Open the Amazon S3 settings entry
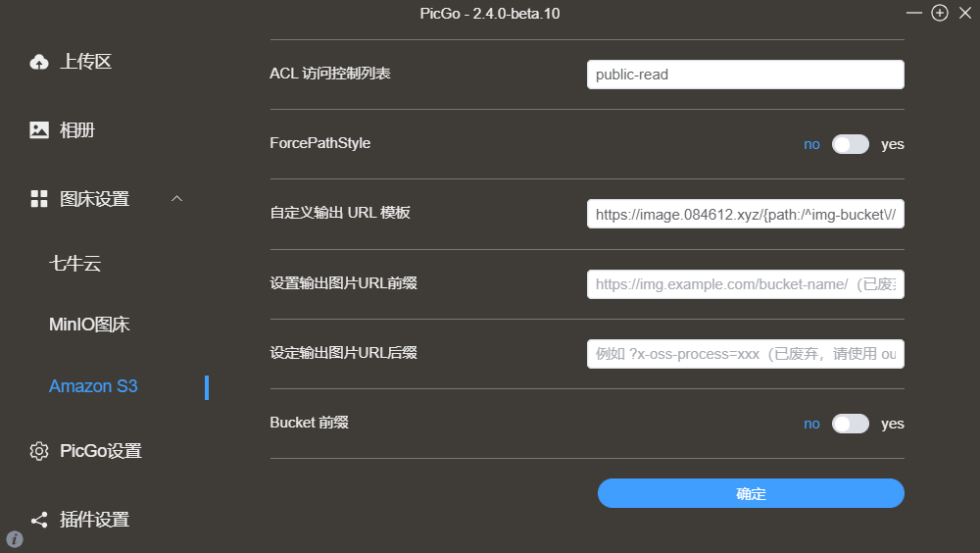The image size is (980, 553). tap(93, 386)
